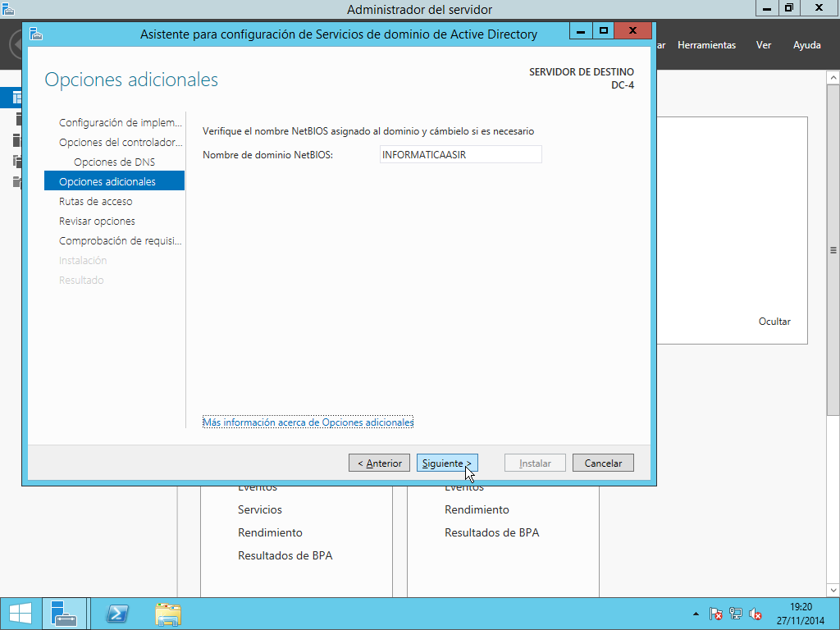
Task: Click the muted volume tray icon
Action: [x=756, y=614]
